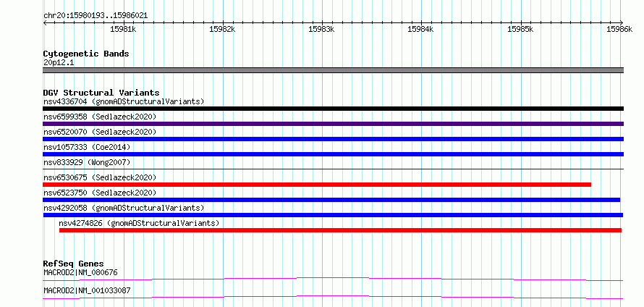Click the 15981k ruler label
This screenshot has height=307, width=644.
click(x=123, y=29)
